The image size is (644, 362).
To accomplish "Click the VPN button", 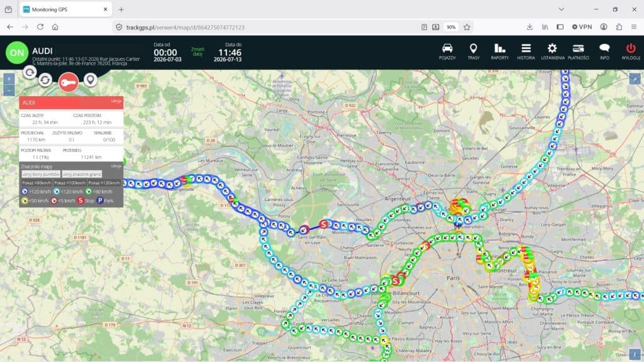I will coord(582,27).
